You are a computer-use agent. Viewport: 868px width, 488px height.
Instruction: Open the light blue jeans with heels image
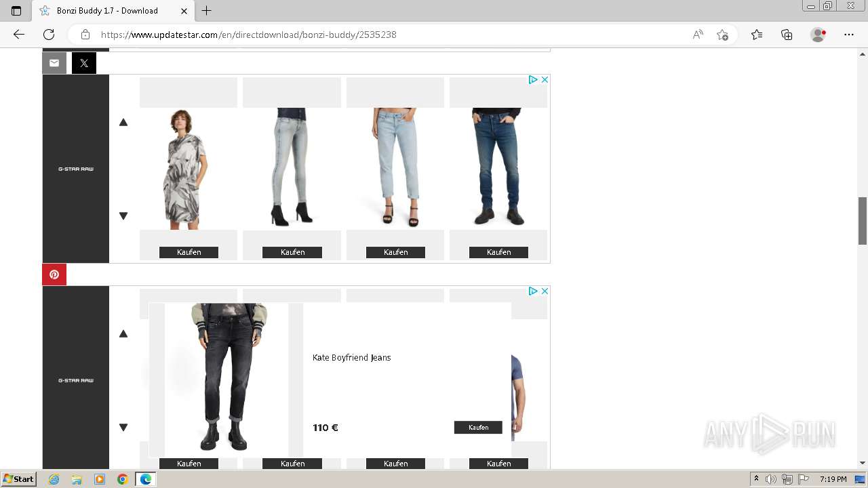click(395, 169)
